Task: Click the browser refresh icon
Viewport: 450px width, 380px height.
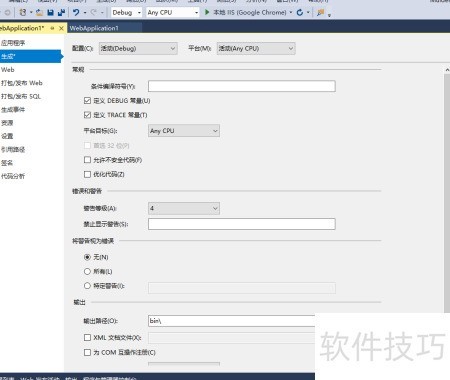Action: (x=300, y=12)
